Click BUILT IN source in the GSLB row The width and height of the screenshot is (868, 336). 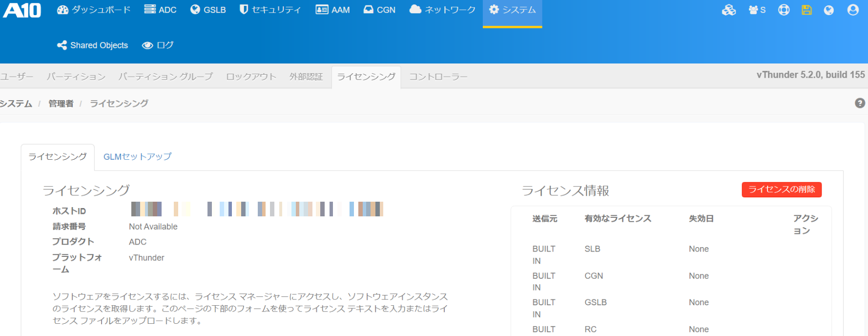(544, 308)
